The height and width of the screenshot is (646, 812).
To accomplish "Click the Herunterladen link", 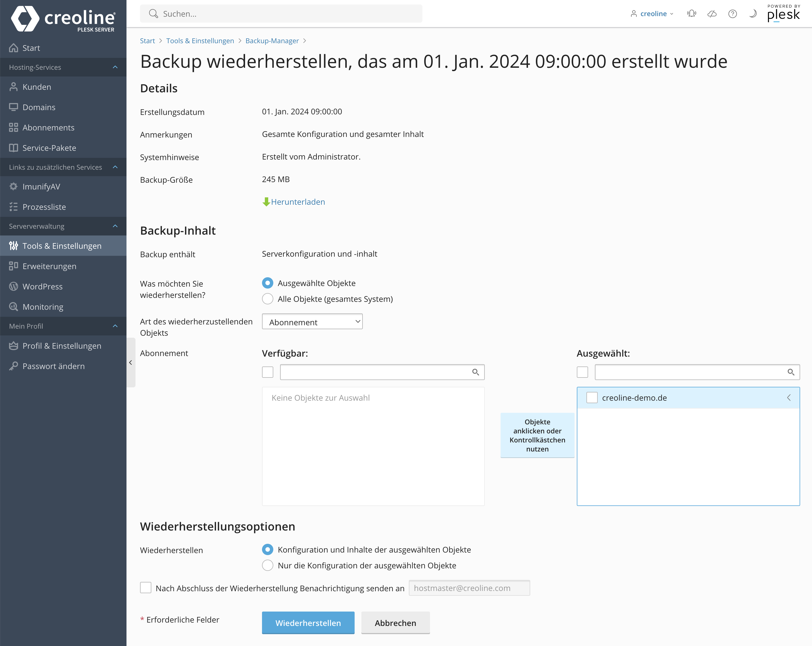I will point(298,202).
